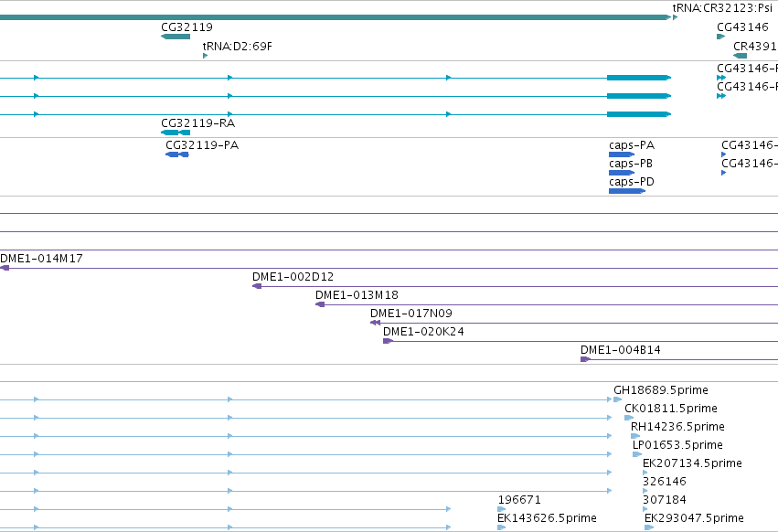Screen dimensions: 778x532
Task: Click the EK143626.5prime label
Action: (x=548, y=518)
